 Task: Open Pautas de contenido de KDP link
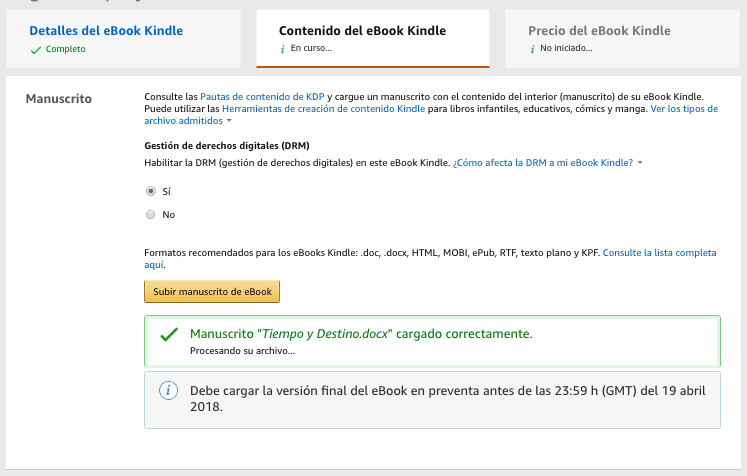click(x=263, y=95)
